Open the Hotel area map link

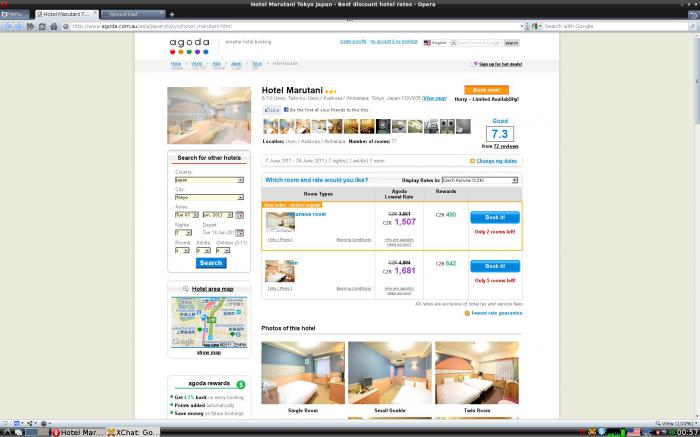[x=212, y=289]
